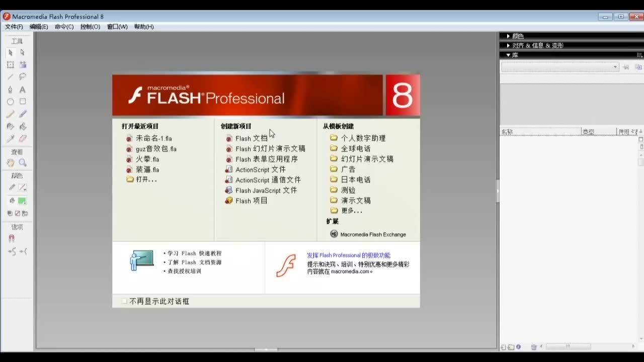
Task: Open the stroke color swatch
Action: pos(22,188)
